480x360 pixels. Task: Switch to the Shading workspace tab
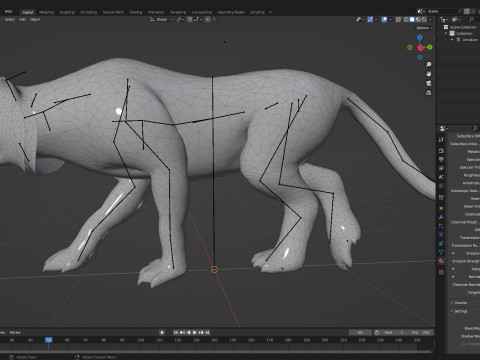tap(136, 12)
